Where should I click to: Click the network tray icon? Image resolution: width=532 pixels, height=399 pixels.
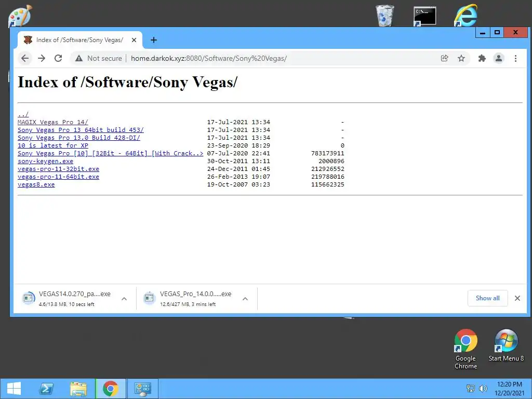point(471,389)
